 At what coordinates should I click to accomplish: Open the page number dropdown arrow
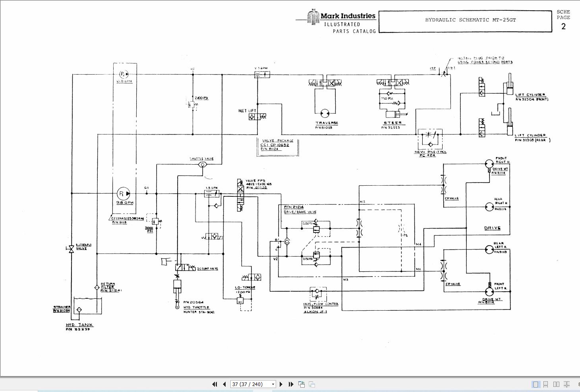pyautogui.click(x=273, y=384)
